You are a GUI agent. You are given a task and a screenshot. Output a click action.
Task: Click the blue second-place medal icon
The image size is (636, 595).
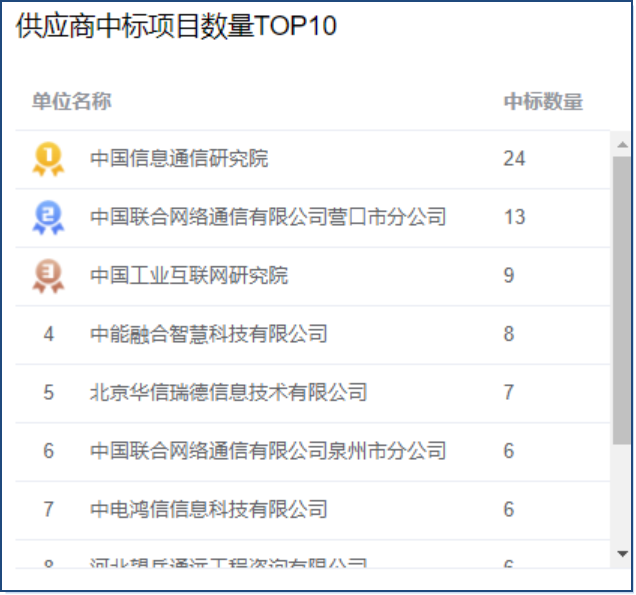pos(48,217)
